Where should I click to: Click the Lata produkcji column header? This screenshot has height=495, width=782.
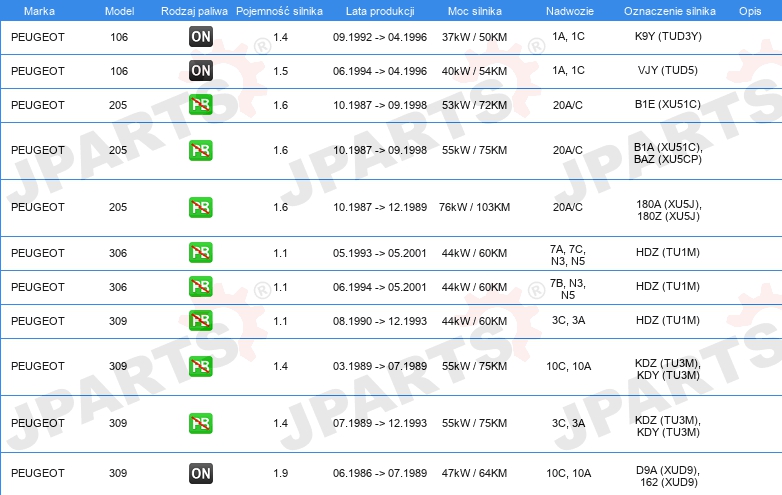click(380, 11)
